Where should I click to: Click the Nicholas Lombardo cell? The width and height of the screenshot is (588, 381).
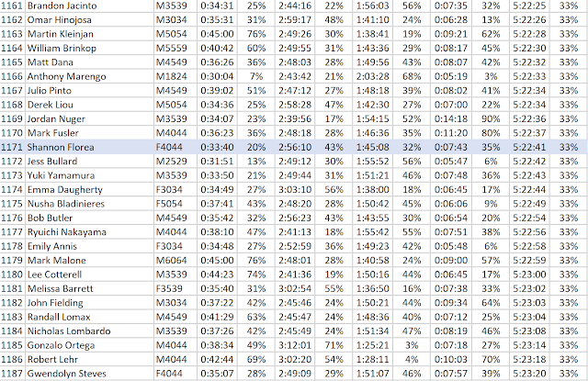pos(89,331)
